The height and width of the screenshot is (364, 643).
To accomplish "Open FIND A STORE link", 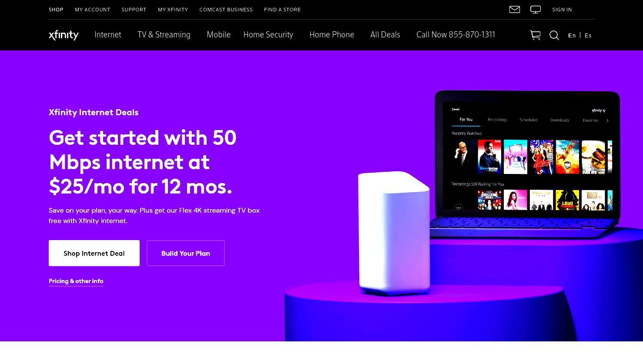I will coord(282,10).
